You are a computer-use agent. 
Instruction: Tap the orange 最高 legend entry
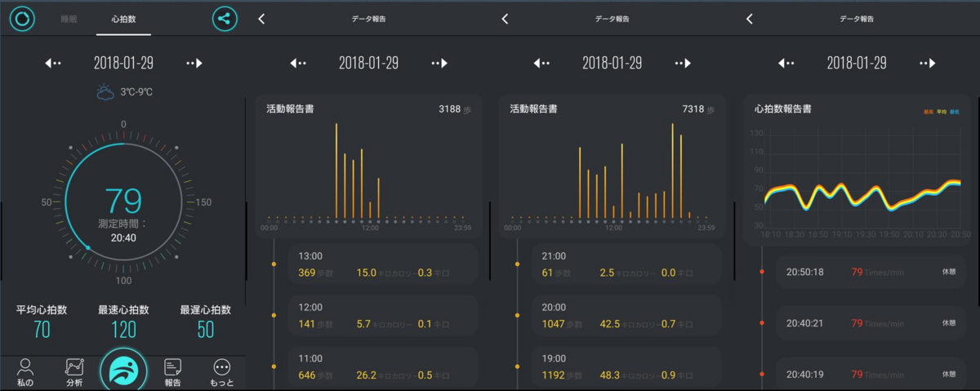(928, 111)
